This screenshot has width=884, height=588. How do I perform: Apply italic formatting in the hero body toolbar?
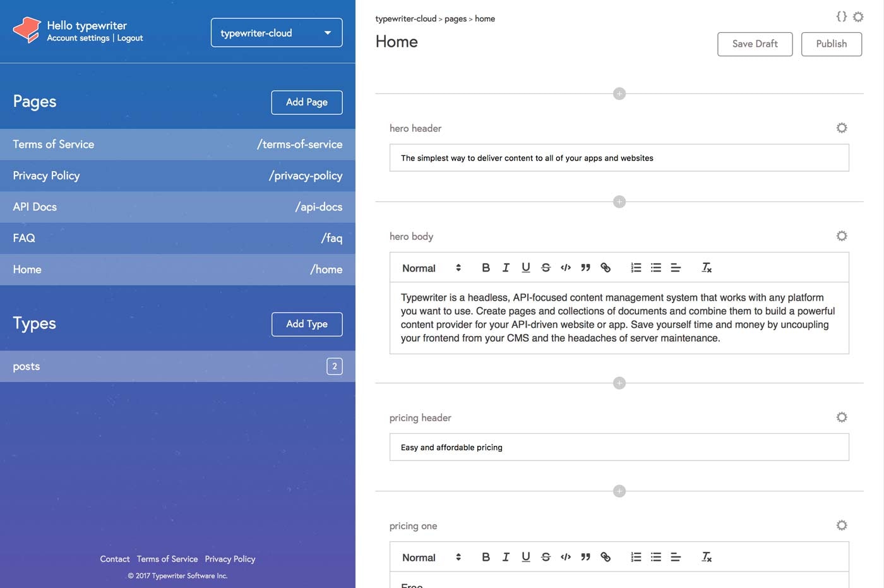[506, 267]
